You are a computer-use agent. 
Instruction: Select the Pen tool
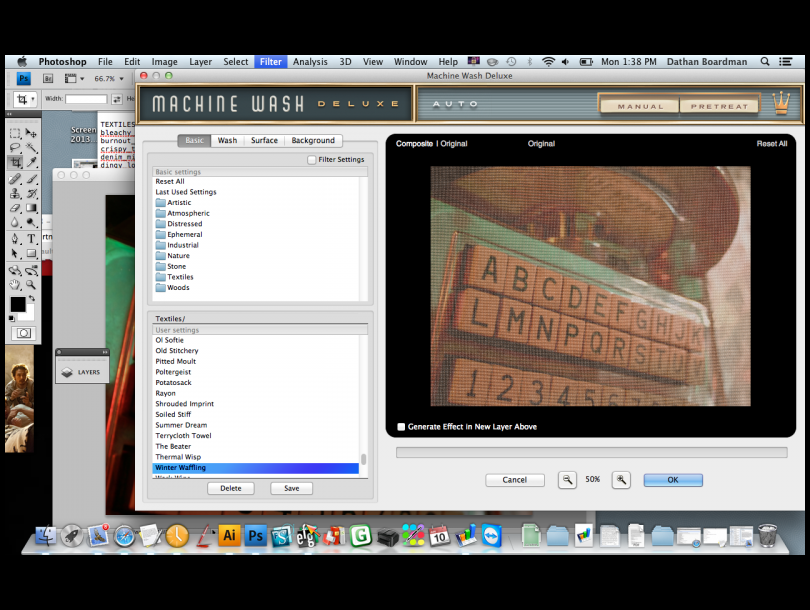(x=15, y=239)
